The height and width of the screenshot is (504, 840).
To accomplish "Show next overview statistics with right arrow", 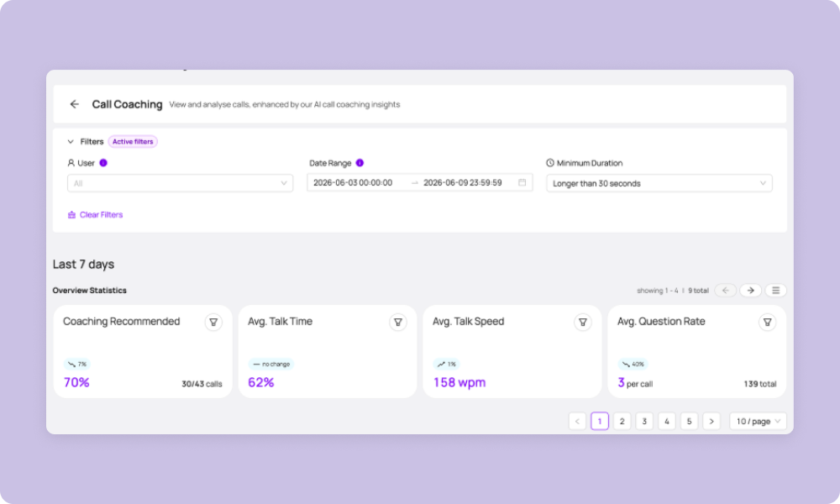I will click(750, 291).
